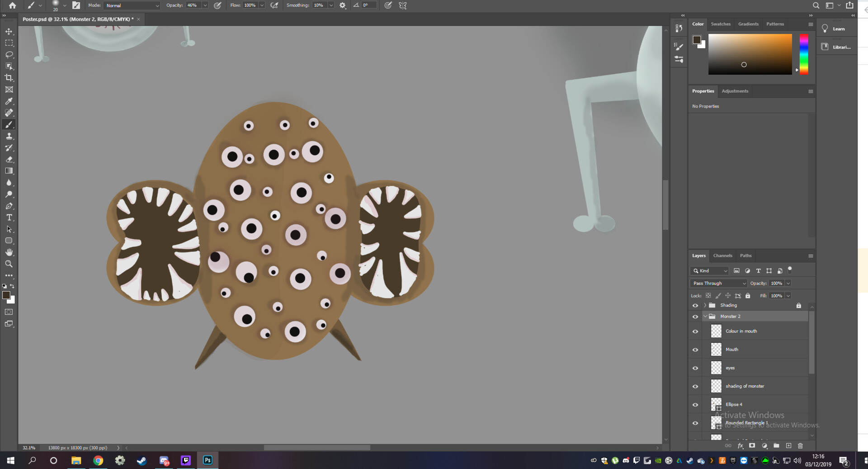Screen dimensions: 868x469
Task: Select the Move tool
Action: coord(9,31)
